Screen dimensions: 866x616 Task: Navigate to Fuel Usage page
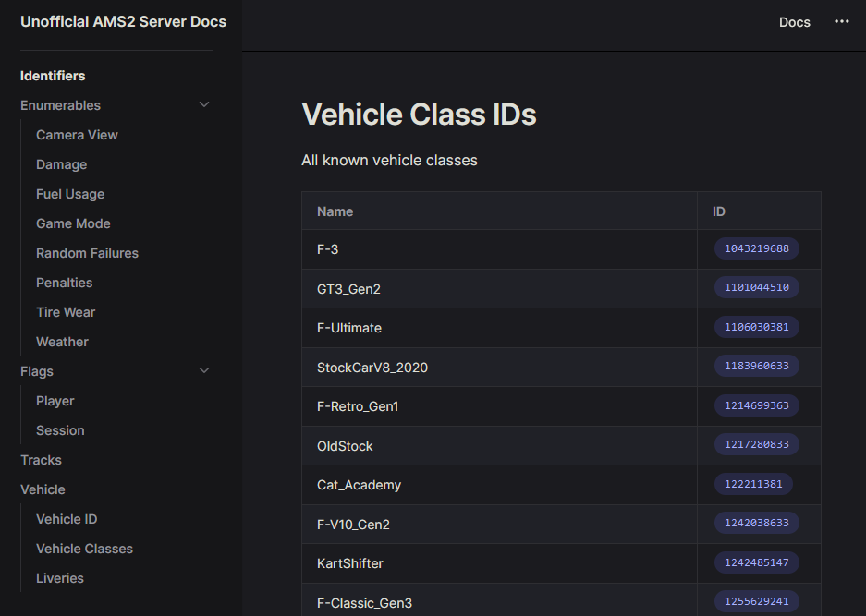tap(70, 194)
